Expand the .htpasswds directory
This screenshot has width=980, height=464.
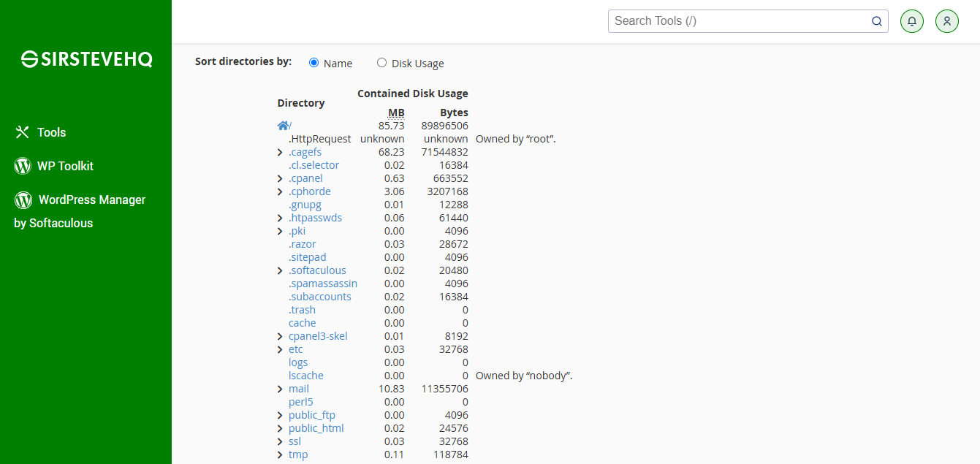(x=280, y=218)
